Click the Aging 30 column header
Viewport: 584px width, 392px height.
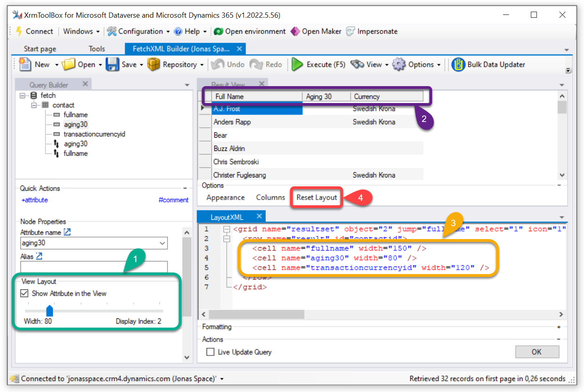pyautogui.click(x=326, y=97)
